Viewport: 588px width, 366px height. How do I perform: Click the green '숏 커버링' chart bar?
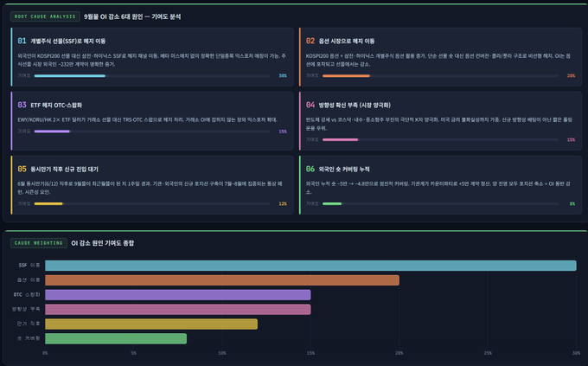pos(116,338)
